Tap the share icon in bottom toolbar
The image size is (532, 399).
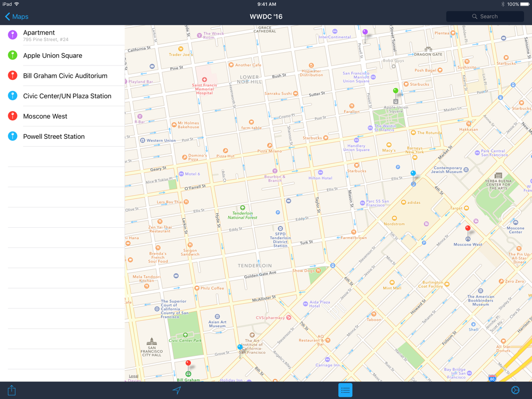(12, 390)
